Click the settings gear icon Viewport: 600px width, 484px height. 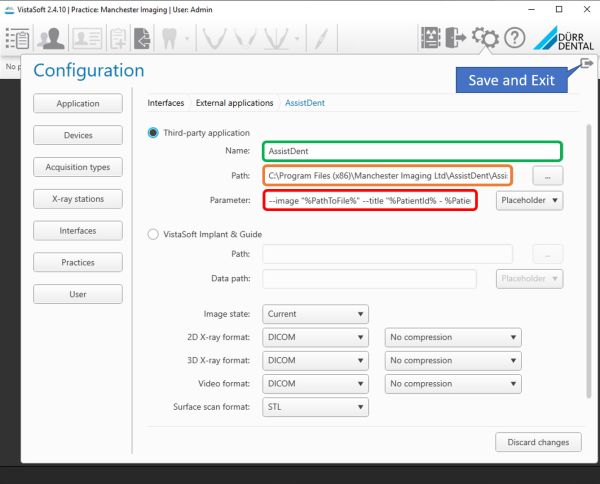(487, 38)
